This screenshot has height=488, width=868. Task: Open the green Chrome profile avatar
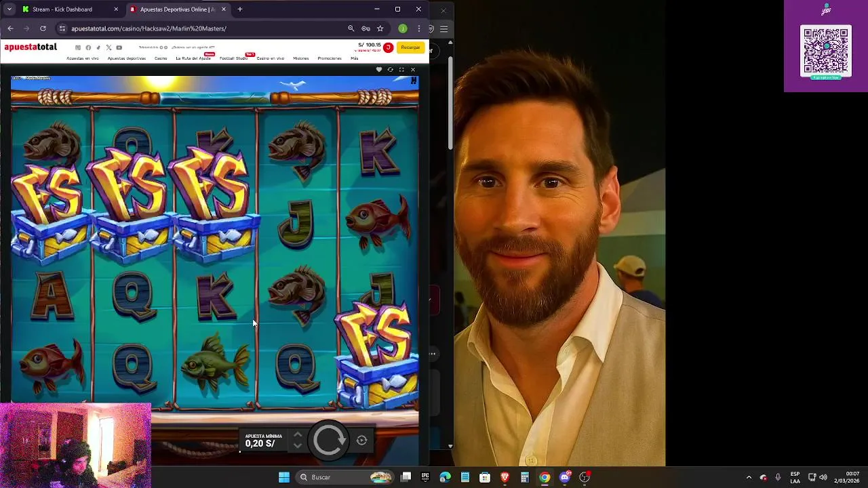tap(403, 28)
